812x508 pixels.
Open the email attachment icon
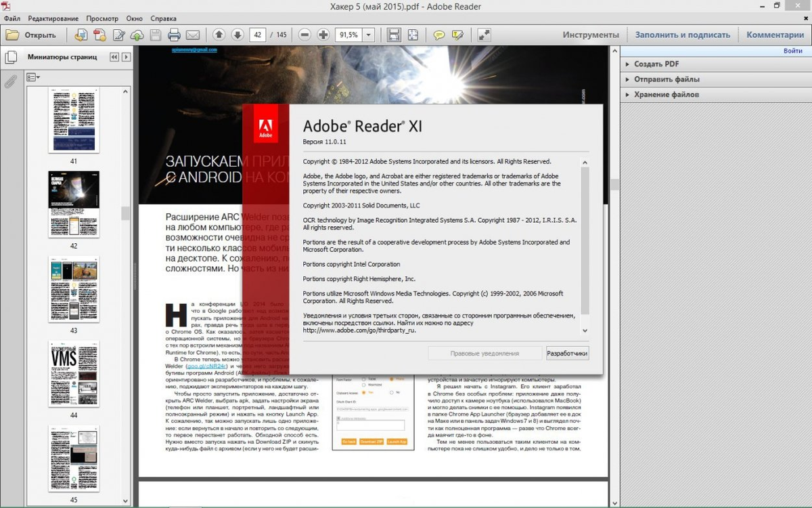(192, 35)
